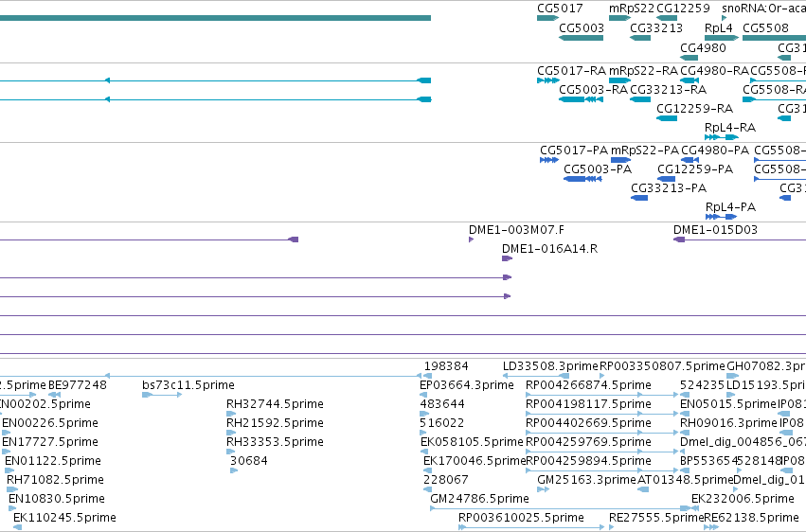Viewport: 806px width, 532px height.
Task: Click the RE27555.5prime EST
Action: (x=614, y=527)
